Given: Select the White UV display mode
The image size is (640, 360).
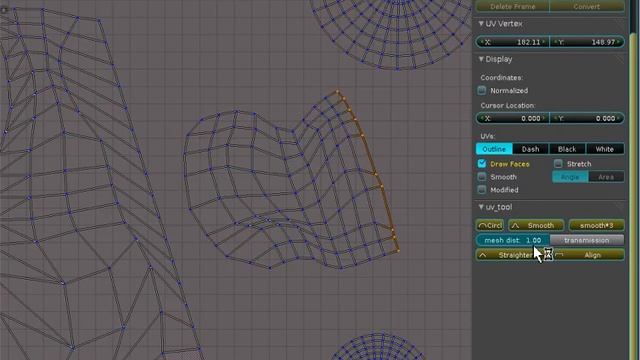Looking at the screenshot, I should point(605,149).
